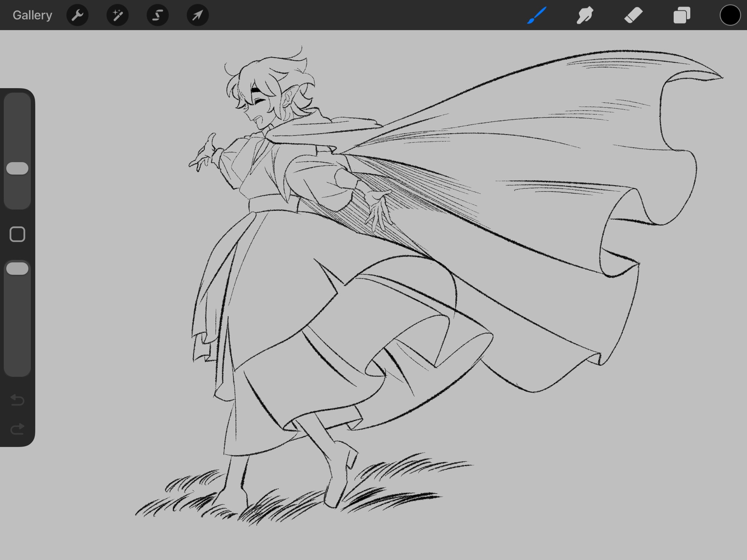The image size is (747, 560).
Task: Open the Layers panel
Action: click(x=682, y=16)
